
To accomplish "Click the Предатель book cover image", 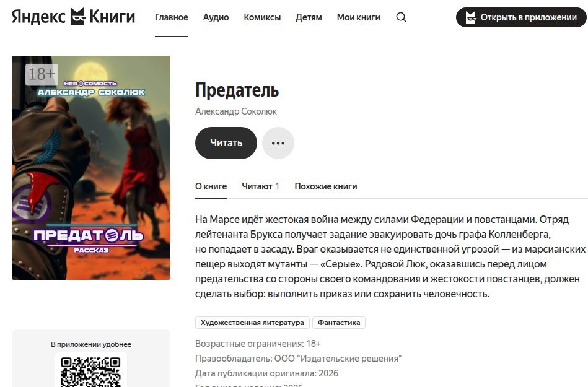I will tap(91, 168).
